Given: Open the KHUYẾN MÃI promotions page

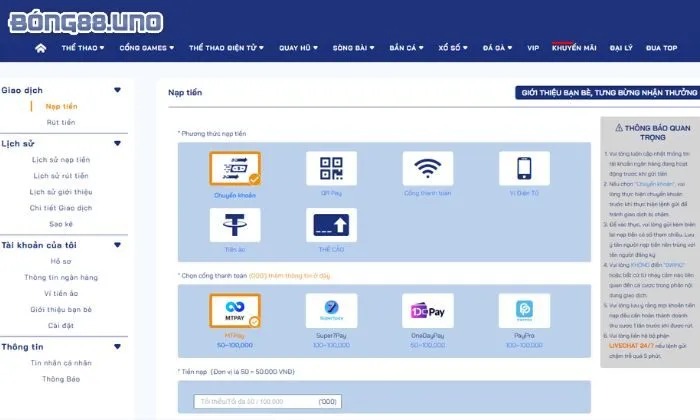Looking at the screenshot, I should point(574,48).
